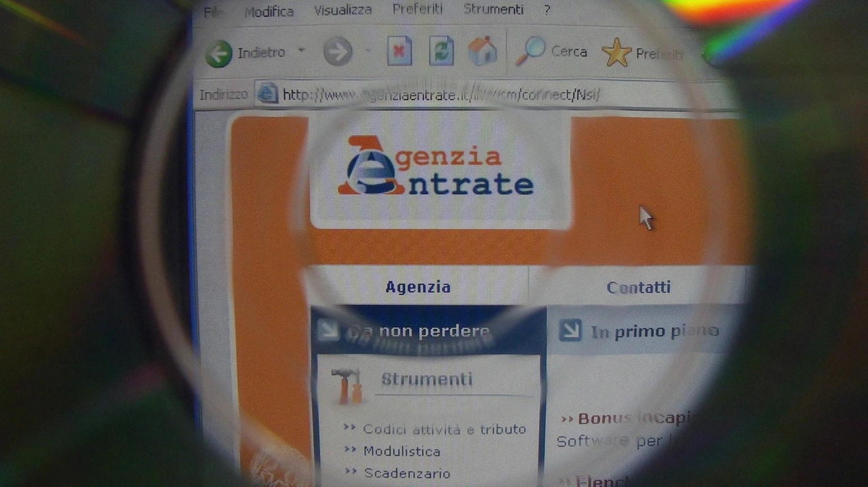Switch to the Contatti tab
This screenshot has width=868, height=487.
click(639, 288)
